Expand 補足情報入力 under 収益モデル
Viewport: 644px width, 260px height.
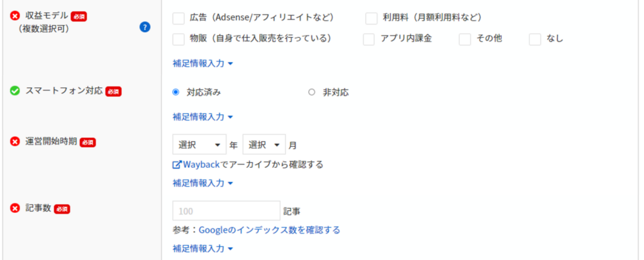click(x=203, y=63)
